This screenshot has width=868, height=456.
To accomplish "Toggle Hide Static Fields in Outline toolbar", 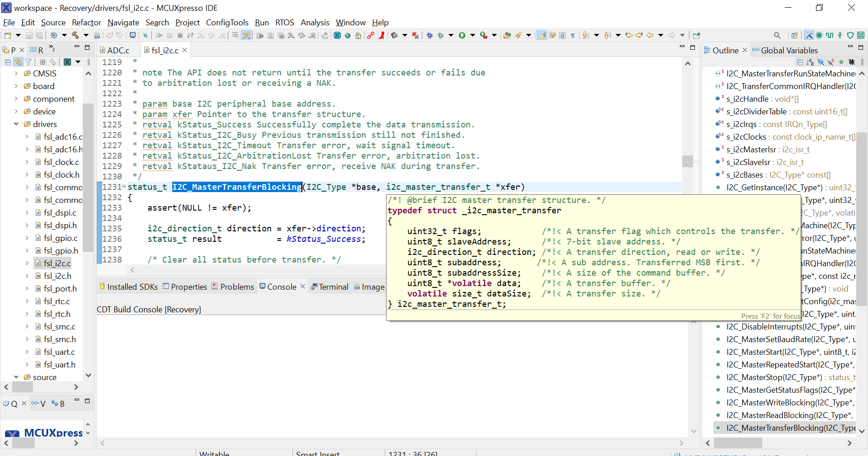I will tap(830, 62).
